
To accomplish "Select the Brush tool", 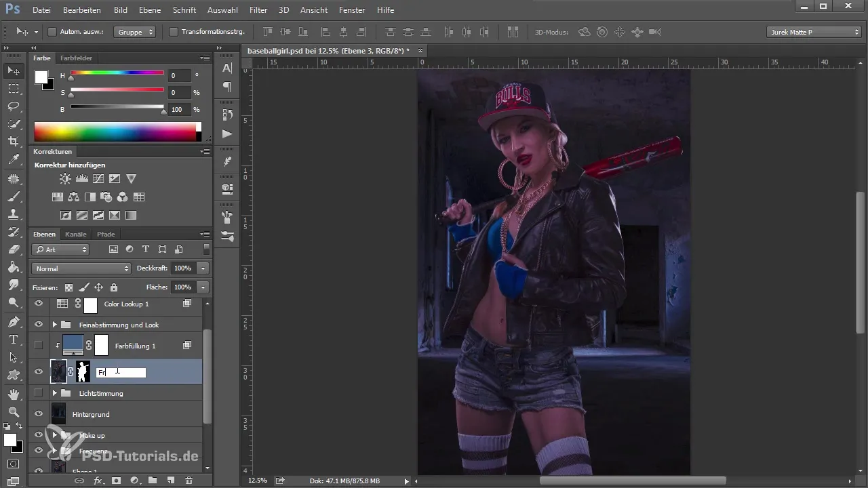I will (13, 197).
